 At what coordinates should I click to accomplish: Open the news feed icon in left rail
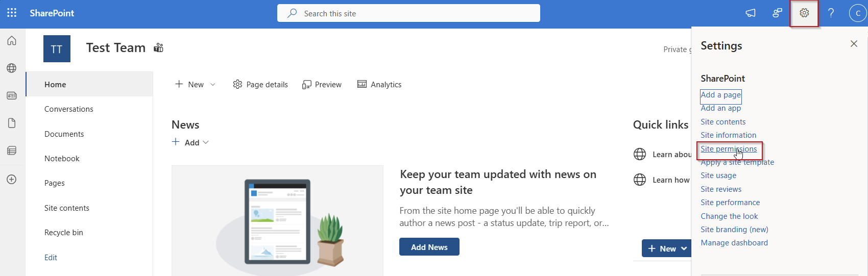pos(12,96)
